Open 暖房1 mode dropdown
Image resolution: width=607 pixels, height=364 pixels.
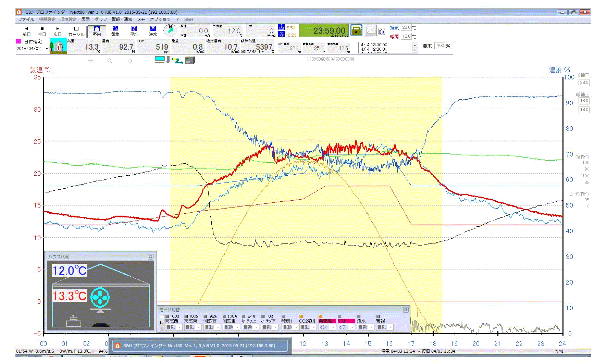click(x=290, y=327)
